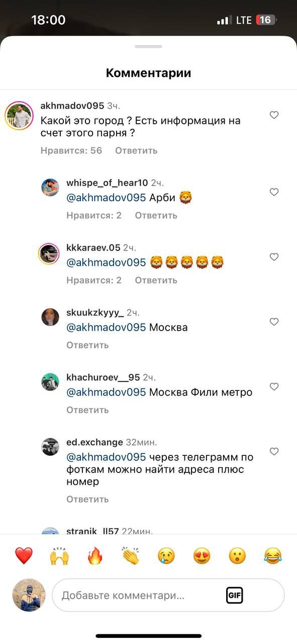
Task: Tap the heart beside khachuroev__95's reply
Action: [274, 387]
